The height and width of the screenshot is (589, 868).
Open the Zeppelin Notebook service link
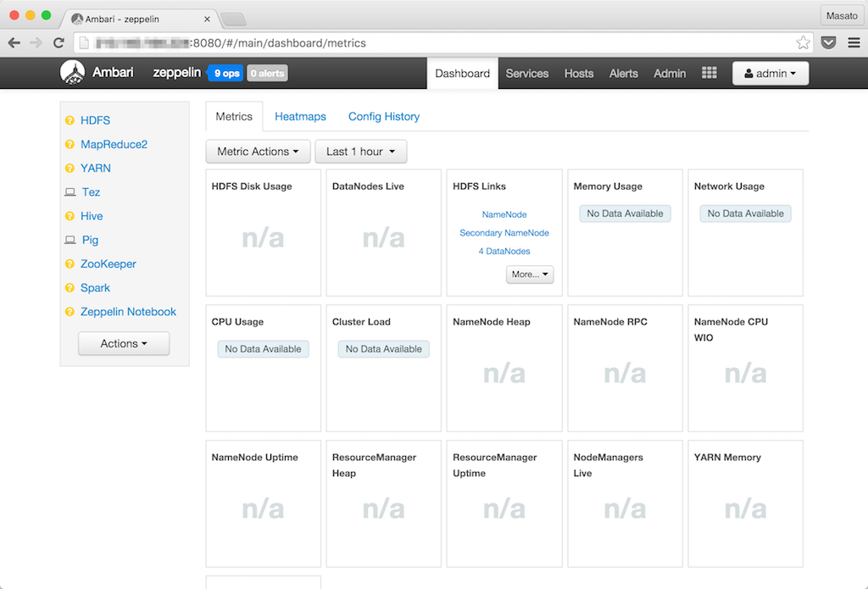point(129,312)
